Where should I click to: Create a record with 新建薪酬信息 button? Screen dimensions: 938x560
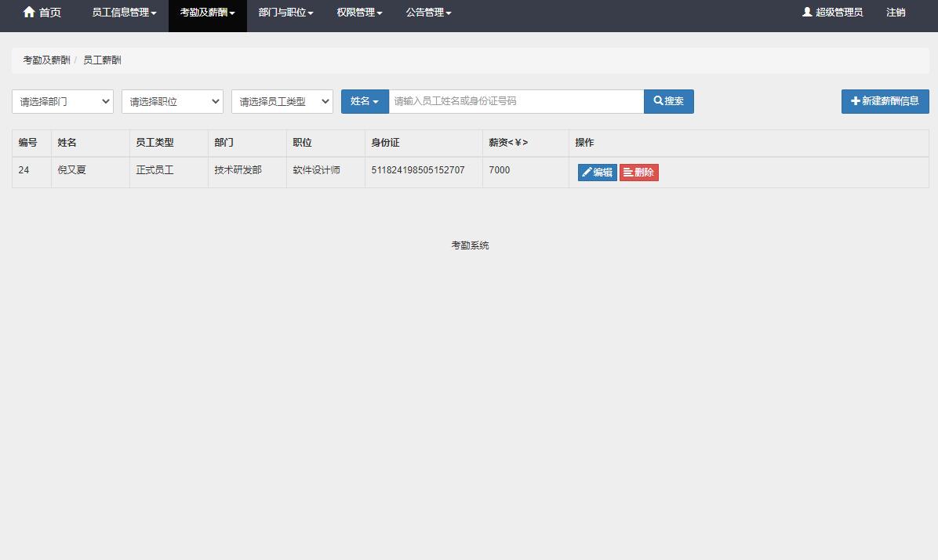coord(885,100)
